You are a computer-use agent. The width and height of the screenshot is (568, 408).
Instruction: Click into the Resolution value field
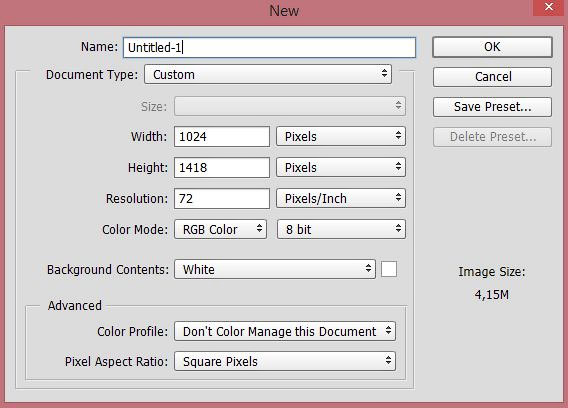222,199
